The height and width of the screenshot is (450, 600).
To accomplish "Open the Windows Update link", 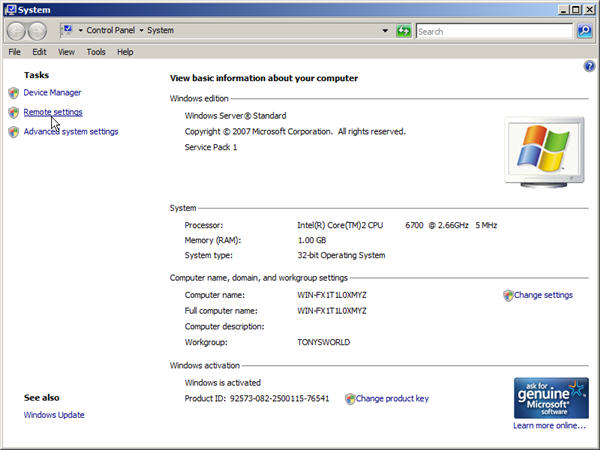I will point(54,415).
